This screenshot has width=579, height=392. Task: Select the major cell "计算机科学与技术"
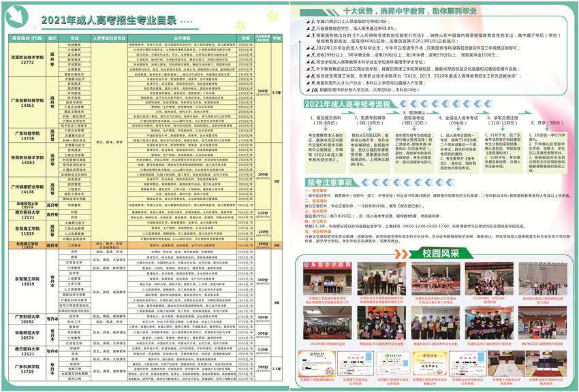click(x=75, y=300)
